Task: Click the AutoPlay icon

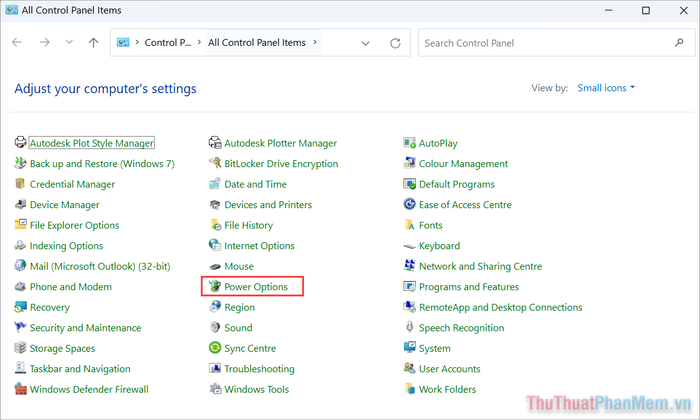Action: pos(409,143)
